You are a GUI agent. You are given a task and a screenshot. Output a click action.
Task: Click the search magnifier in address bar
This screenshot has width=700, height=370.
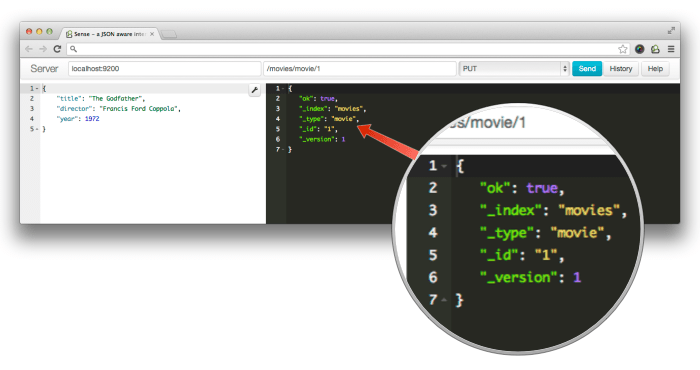(74, 49)
